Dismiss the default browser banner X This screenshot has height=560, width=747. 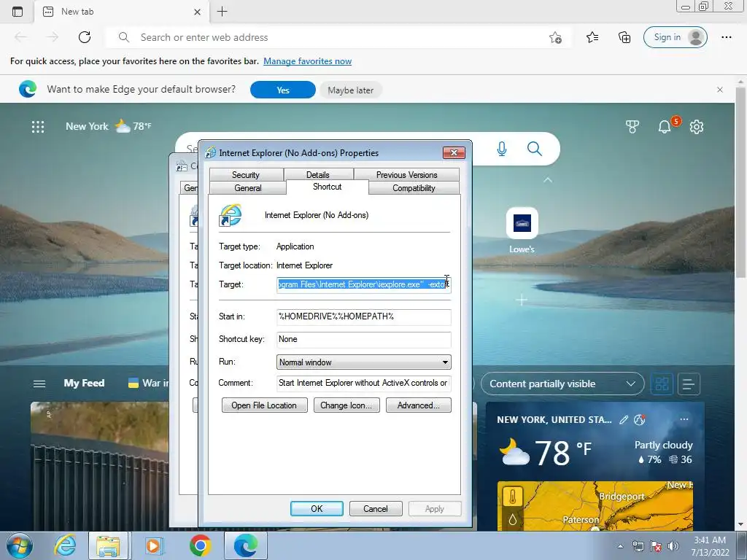720,90
